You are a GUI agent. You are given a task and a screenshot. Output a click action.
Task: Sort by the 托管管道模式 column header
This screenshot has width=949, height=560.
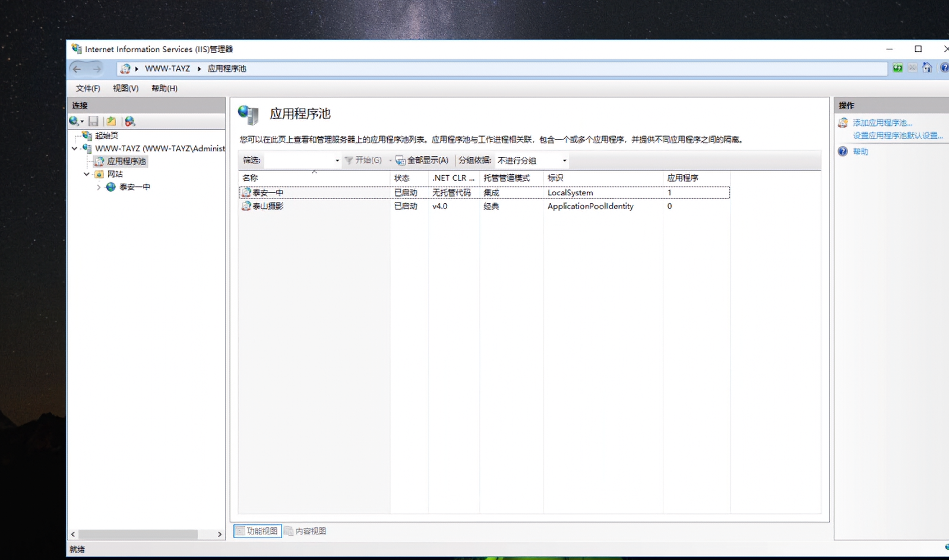(x=511, y=178)
